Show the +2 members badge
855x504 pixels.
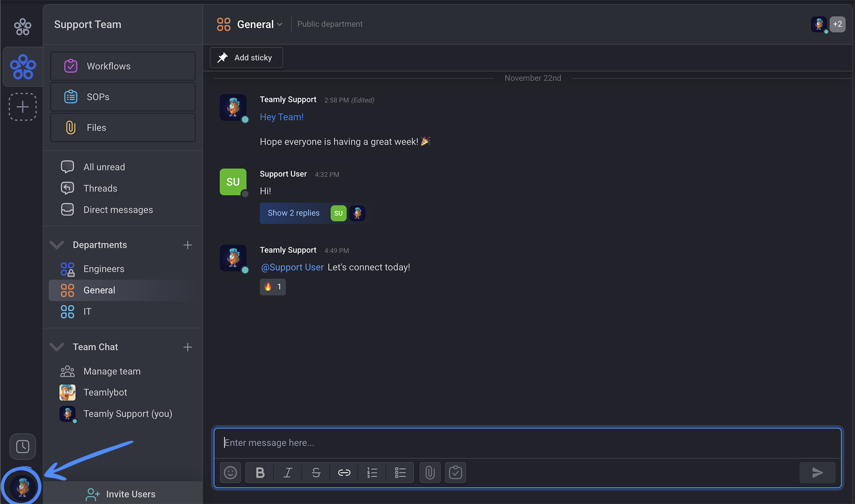click(x=837, y=24)
